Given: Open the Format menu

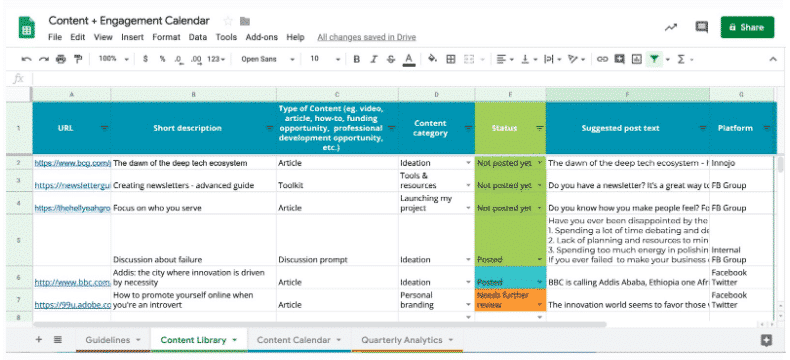Looking at the screenshot, I should pyautogui.click(x=166, y=37).
